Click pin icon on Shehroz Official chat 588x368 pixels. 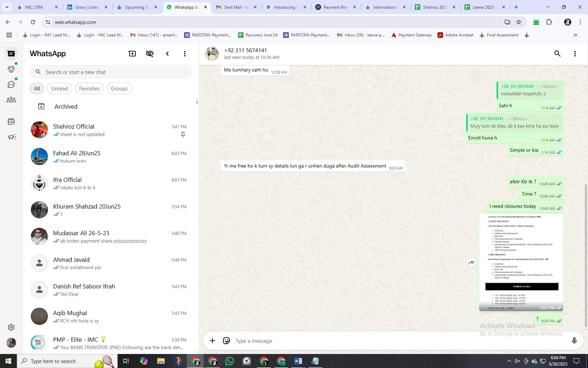183,135
